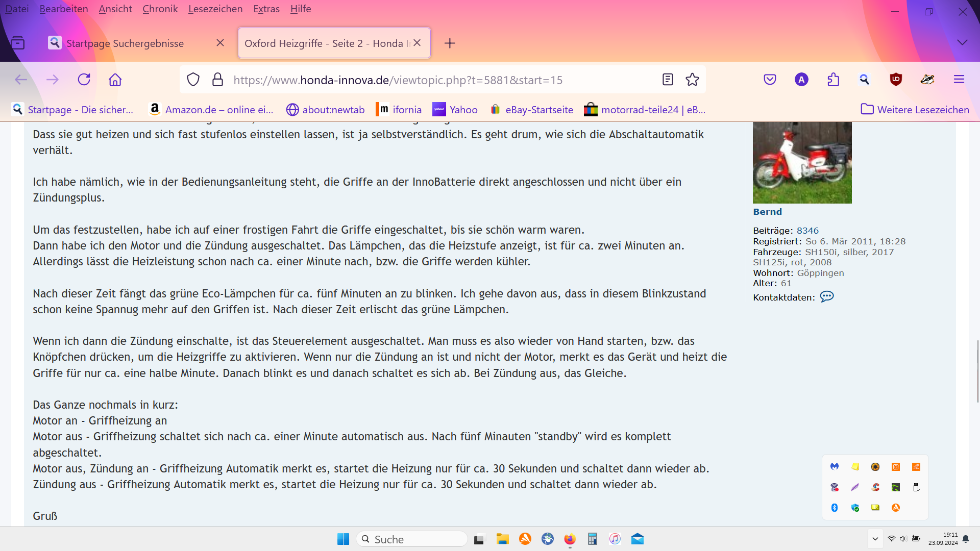Open the Pocket save icon
Screen dimensions: 980x551
[x=770, y=80]
